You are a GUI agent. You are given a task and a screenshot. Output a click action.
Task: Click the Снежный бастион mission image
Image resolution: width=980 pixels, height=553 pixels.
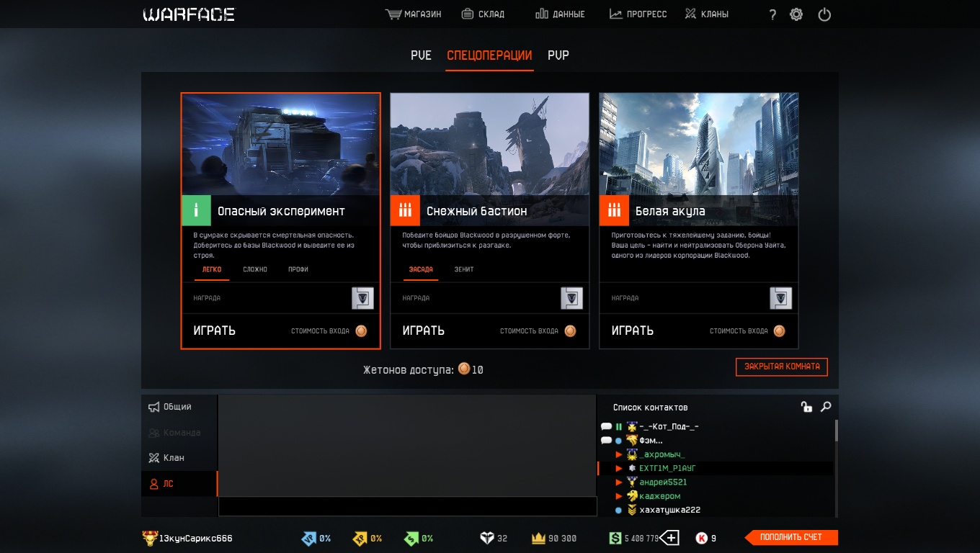pyautogui.click(x=490, y=144)
